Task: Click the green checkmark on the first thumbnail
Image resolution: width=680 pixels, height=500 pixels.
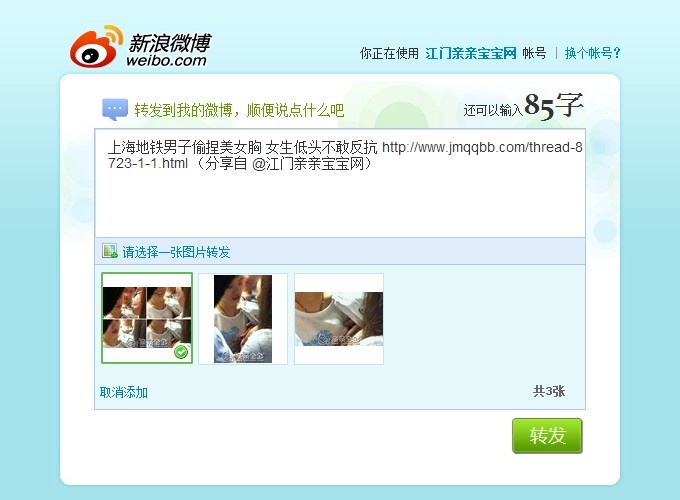Action: [x=181, y=352]
